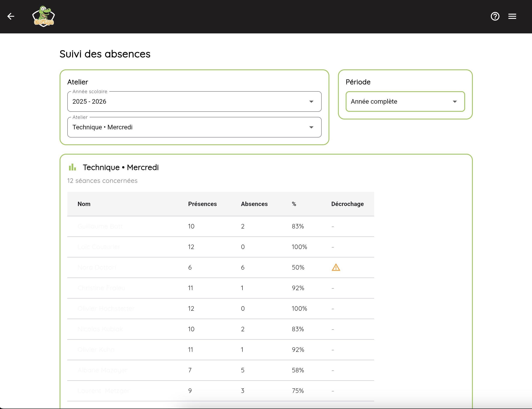Image resolution: width=532 pixels, height=409 pixels.
Task: Open the hamburger menu icon
Action: click(512, 16)
